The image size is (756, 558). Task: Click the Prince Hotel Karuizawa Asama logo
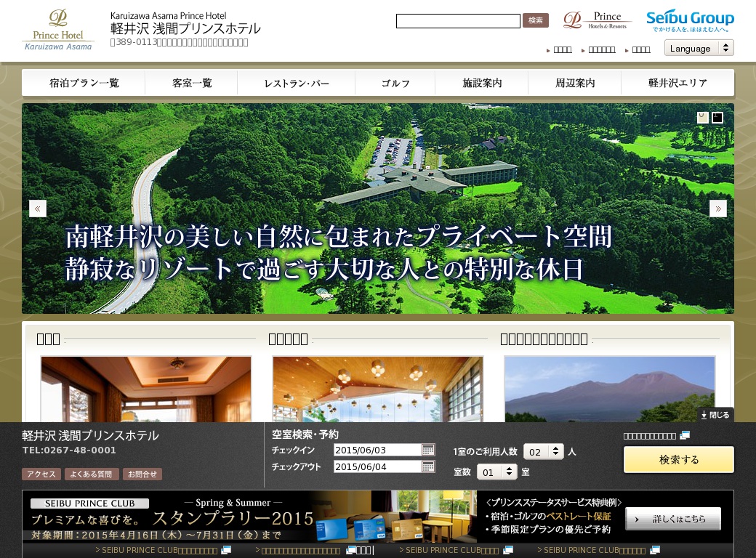(58, 30)
